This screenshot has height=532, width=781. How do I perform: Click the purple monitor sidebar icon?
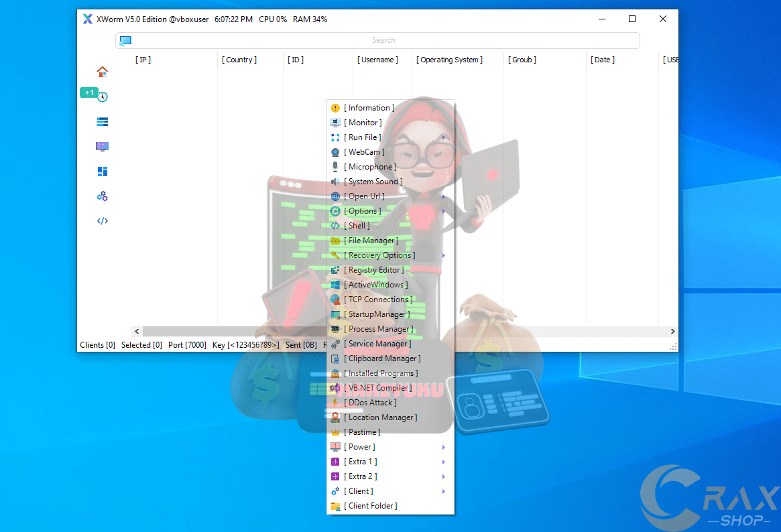coord(102,147)
